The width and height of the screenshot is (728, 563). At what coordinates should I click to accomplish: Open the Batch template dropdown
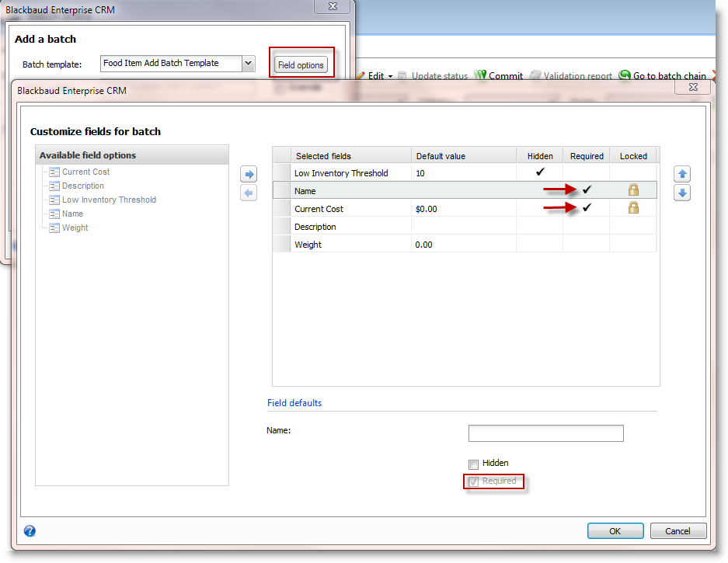249,63
